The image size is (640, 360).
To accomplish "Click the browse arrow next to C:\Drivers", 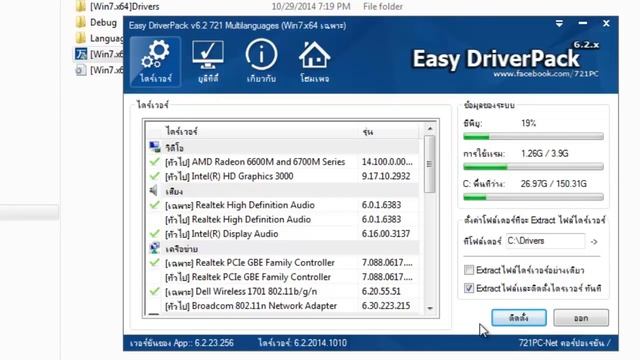I will click(594, 242).
